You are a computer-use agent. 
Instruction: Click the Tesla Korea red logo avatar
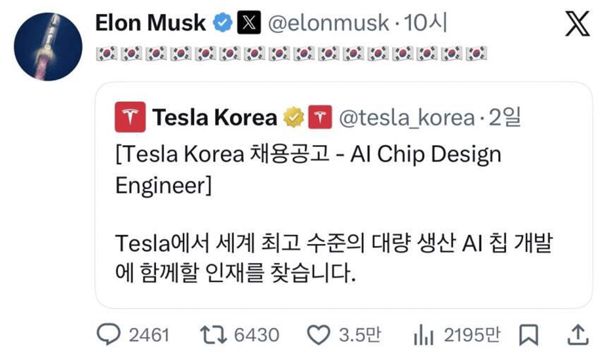130,117
